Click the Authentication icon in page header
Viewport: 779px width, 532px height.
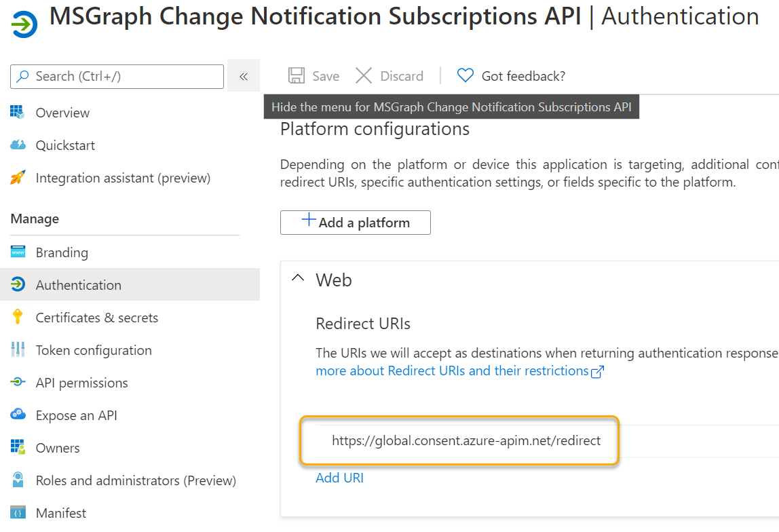[24, 24]
